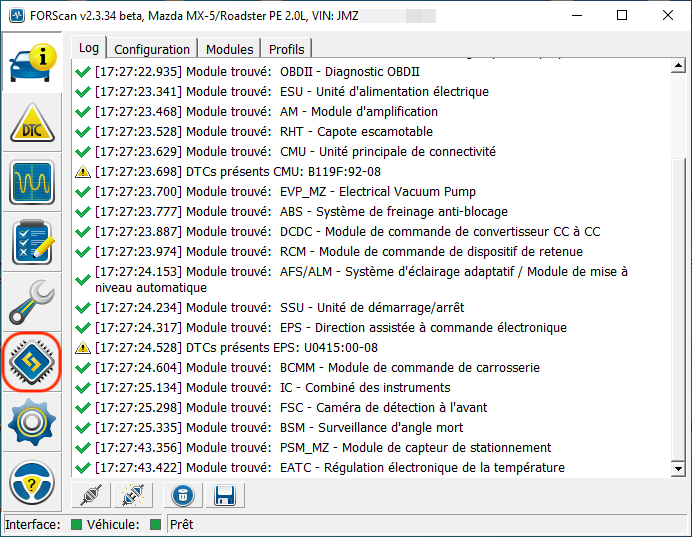692x537 pixels.
Task: Maximize the FORScan window
Action: coord(622,15)
